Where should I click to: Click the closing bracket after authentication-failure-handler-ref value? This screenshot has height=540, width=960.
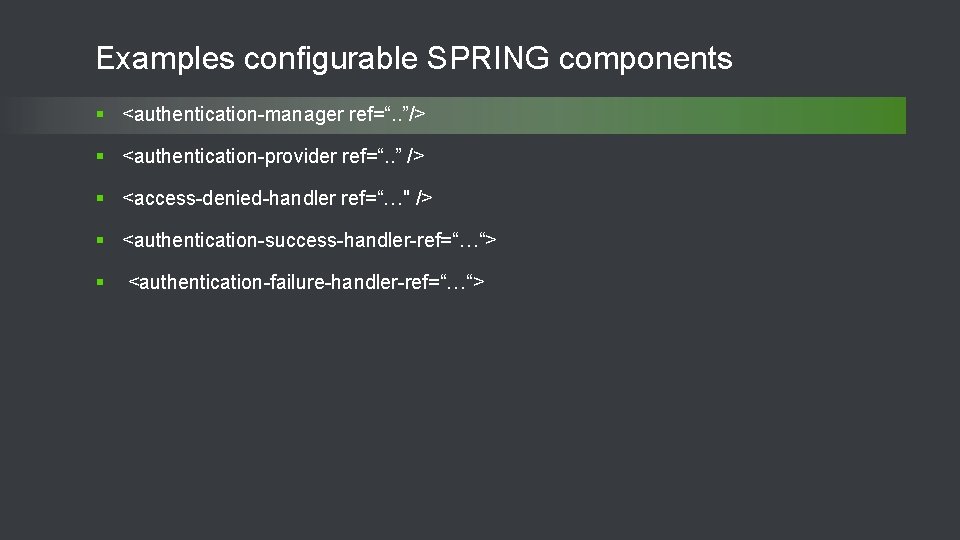coord(479,283)
